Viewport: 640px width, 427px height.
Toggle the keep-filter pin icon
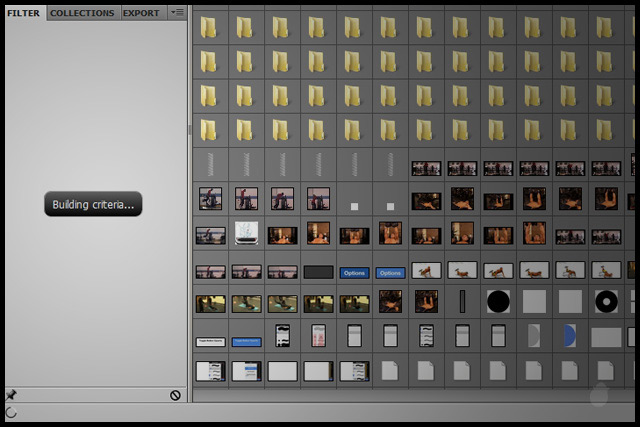pos(11,395)
